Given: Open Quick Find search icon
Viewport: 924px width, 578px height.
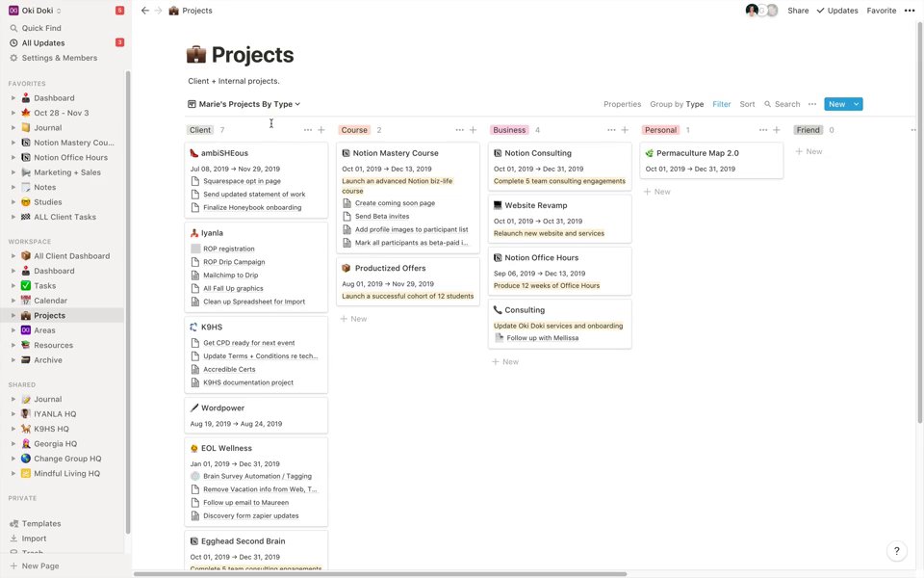Looking at the screenshot, I should [13, 28].
